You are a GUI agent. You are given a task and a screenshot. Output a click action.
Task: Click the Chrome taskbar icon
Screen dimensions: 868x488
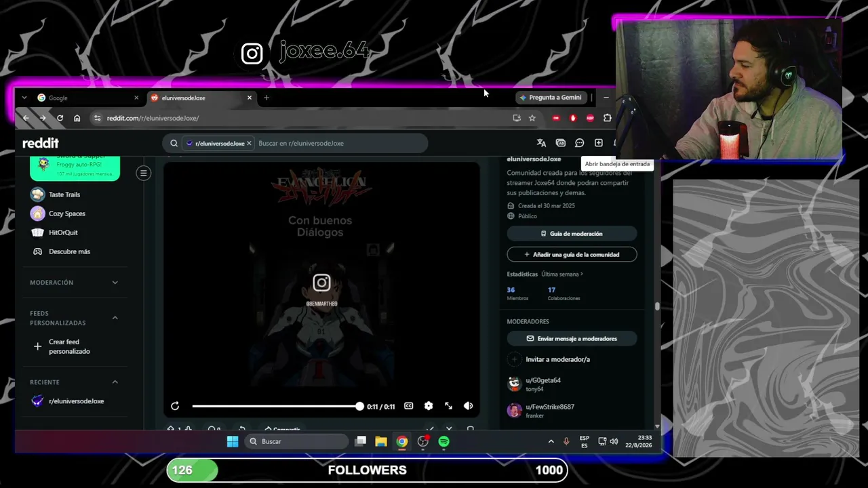pyautogui.click(x=402, y=441)
